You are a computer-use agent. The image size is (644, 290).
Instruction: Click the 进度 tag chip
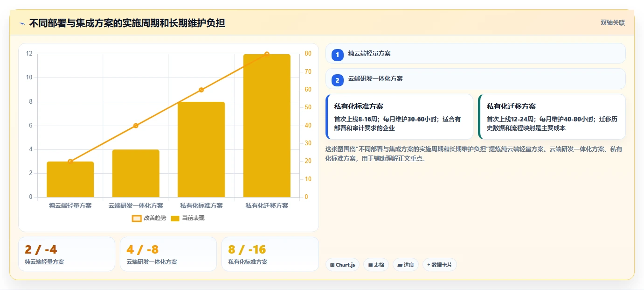click(406, 265)
